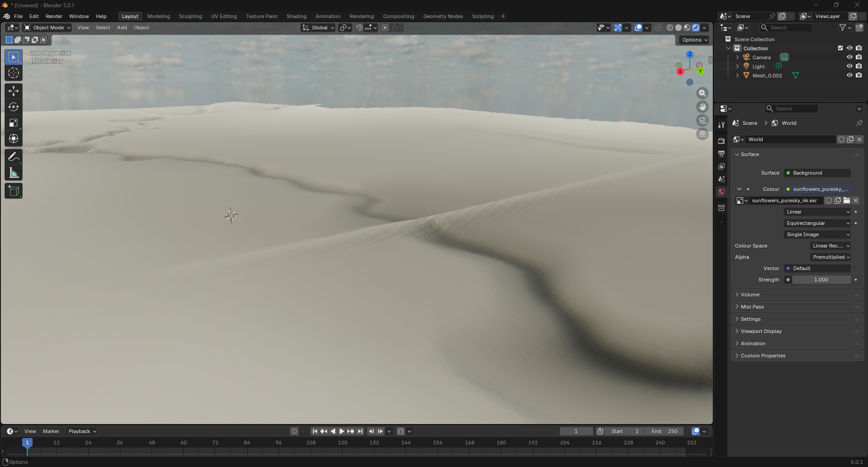Viewport: 868px width, 467px height.
Task: Select the Measure tool
Action: point(14,173)
